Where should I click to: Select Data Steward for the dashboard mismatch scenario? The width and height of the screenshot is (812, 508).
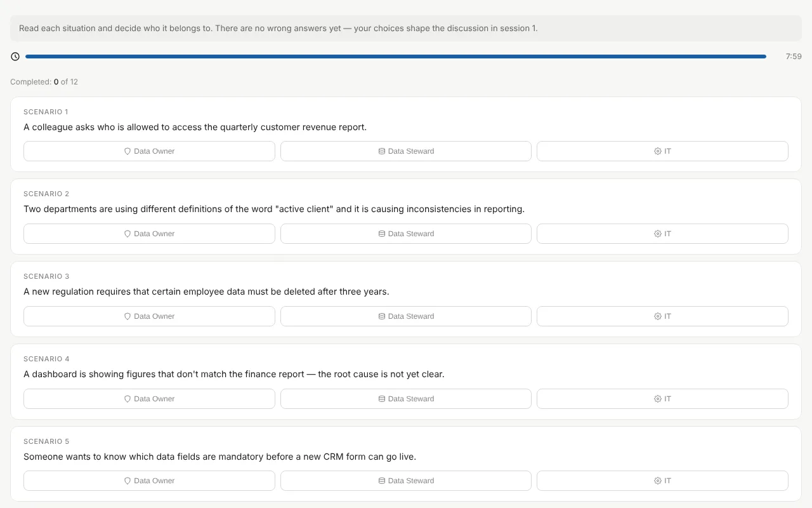(x=406, y=399)
